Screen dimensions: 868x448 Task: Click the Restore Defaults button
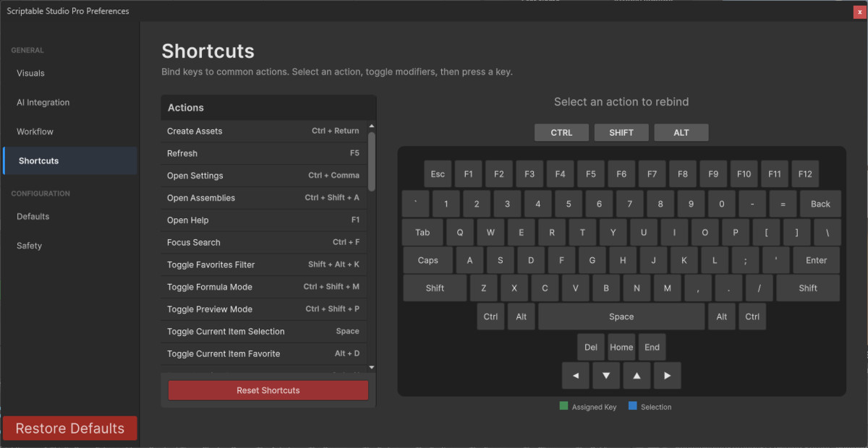pyautogui.click(x=69, y=428)
